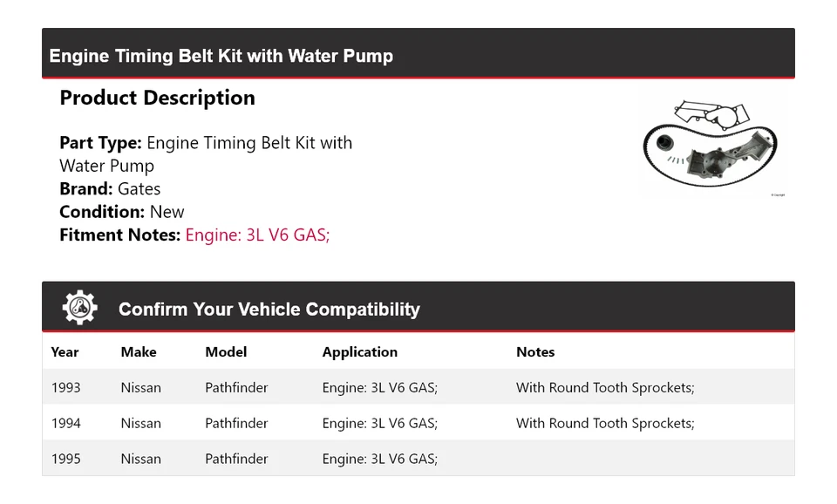Viewport: 837px width, 504px height.
Task: Click the Condition: New line
Action: 122,212
